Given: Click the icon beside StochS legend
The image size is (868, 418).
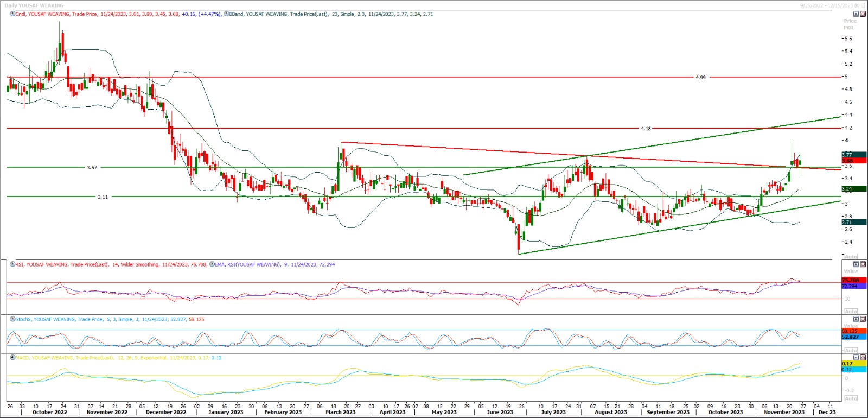Looking at the screenshot, I should click(x=12, y=319).
